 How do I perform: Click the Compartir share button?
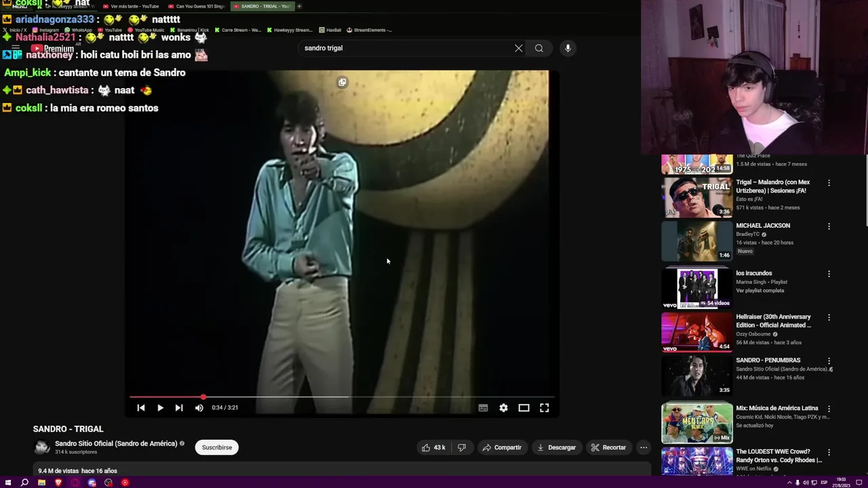[x=502, y=447]
